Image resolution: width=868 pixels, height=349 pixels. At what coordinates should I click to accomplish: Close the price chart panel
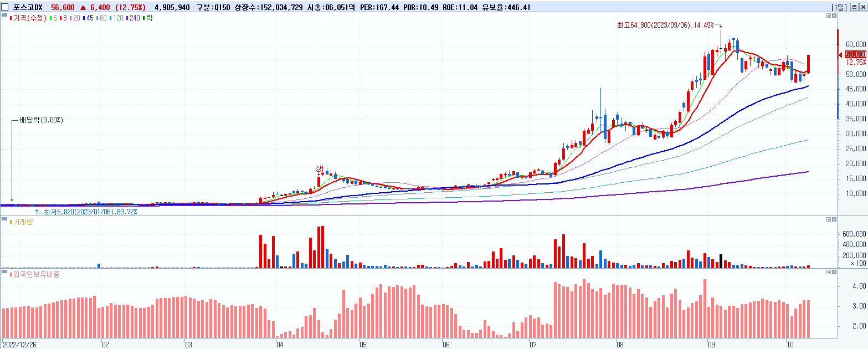point(834,16)
